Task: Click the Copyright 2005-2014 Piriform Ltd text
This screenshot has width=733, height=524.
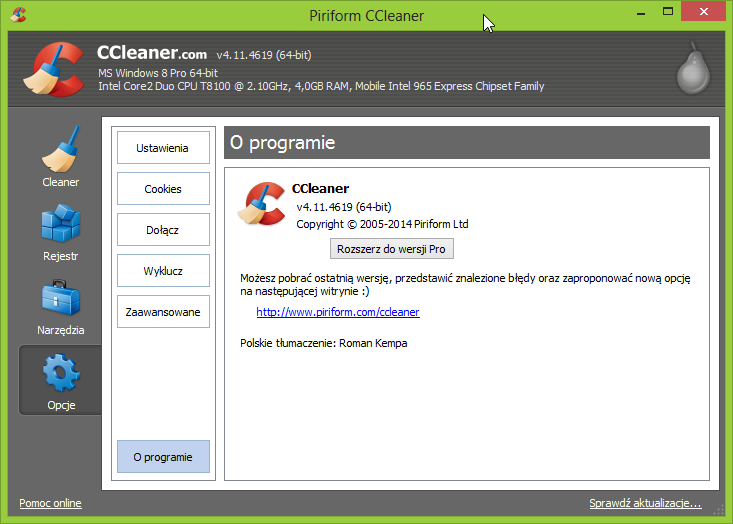Action: [382, 224]
